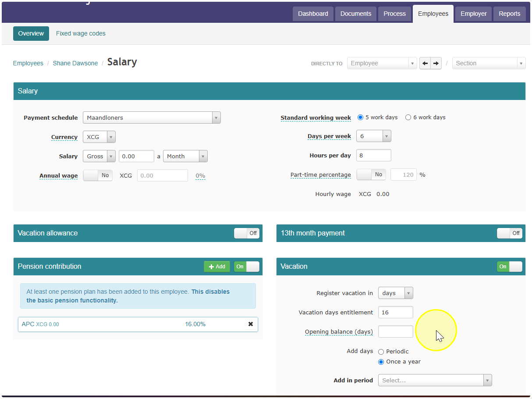Viewport: 532px width, 399px height.
Task: Toggle Part-time percentage switch
Action: (x=371, y=175)
